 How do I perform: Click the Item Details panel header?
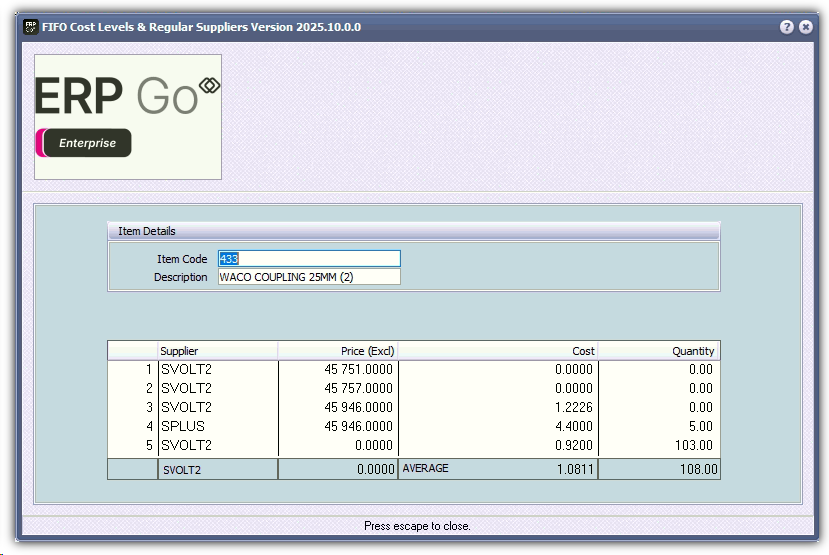pyautogui.click(x=413, y=231)
